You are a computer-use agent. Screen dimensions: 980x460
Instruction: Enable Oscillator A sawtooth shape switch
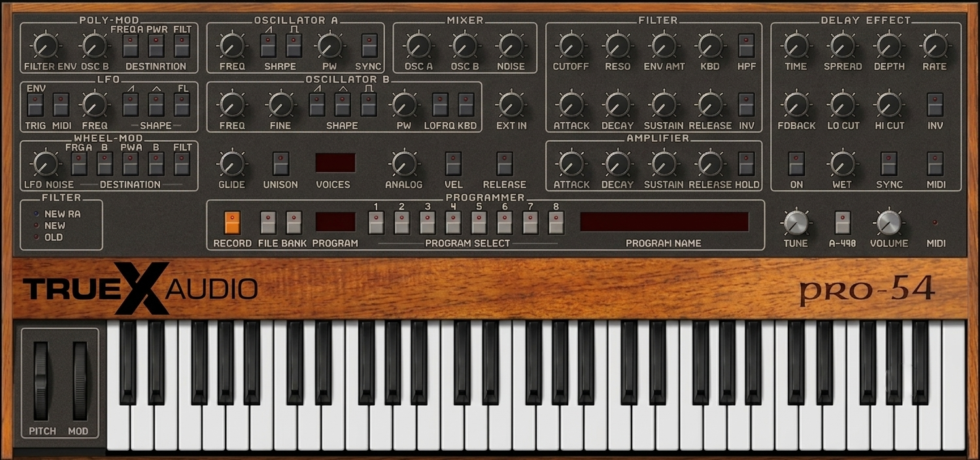click(268, 46)
